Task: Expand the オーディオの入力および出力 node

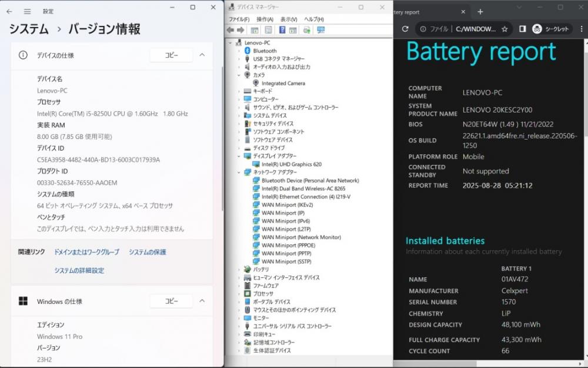Action: click(x=239, y=67)
